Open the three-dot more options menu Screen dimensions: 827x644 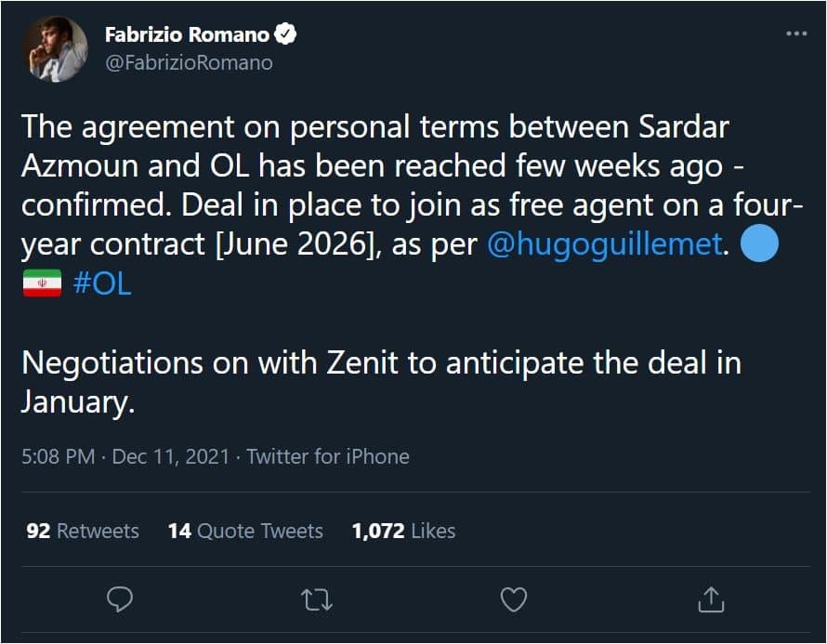[796, 33]
